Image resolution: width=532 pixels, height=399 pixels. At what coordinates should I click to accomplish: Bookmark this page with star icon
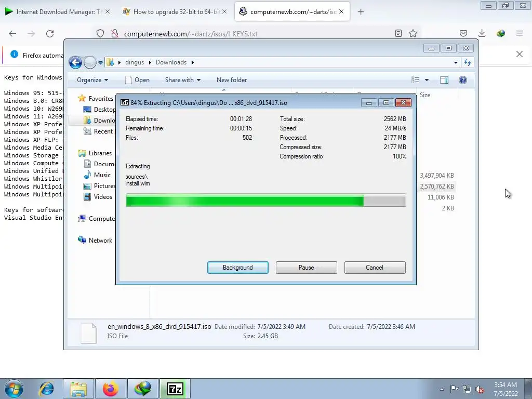(413, 33)
